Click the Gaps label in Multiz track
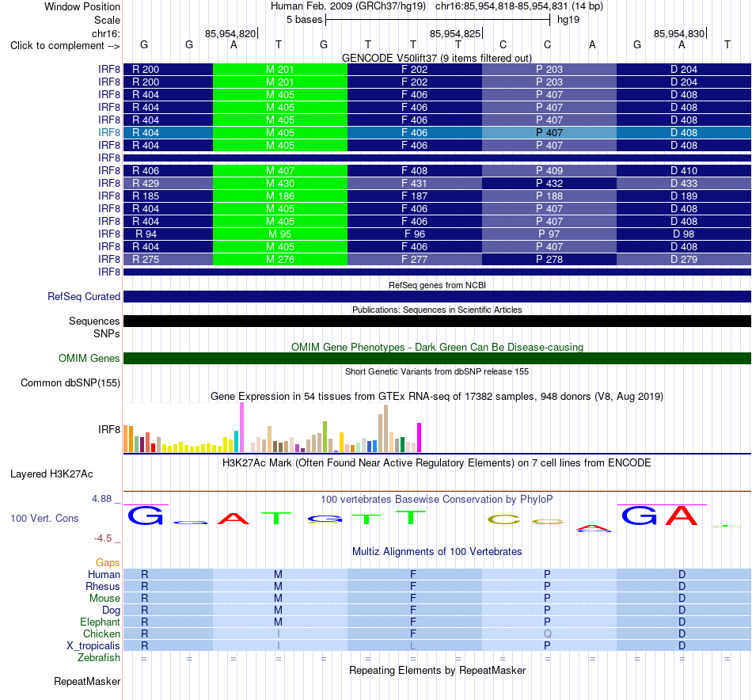Image resolution: width=752 pixels, height=700 pixels. [x=108, y=562]
